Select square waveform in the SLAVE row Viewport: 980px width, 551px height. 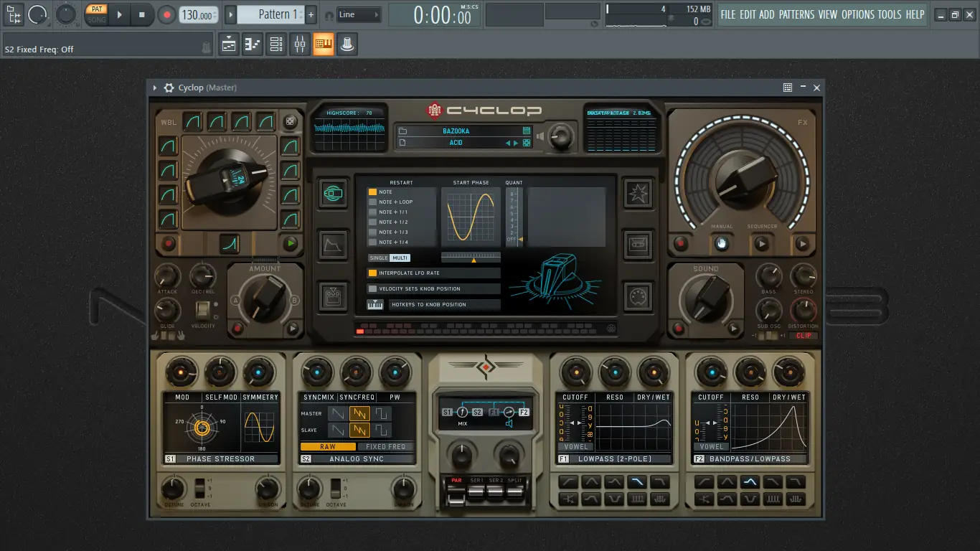[381, 430]
